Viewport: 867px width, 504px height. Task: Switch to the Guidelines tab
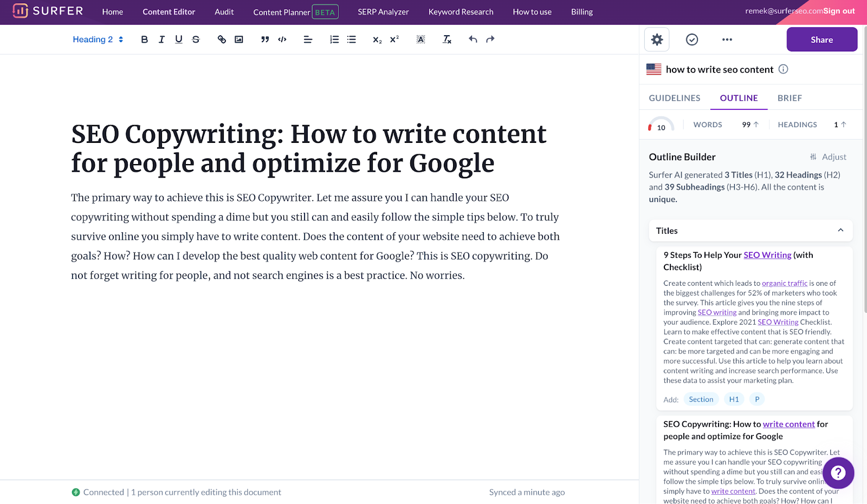[675, 98]
